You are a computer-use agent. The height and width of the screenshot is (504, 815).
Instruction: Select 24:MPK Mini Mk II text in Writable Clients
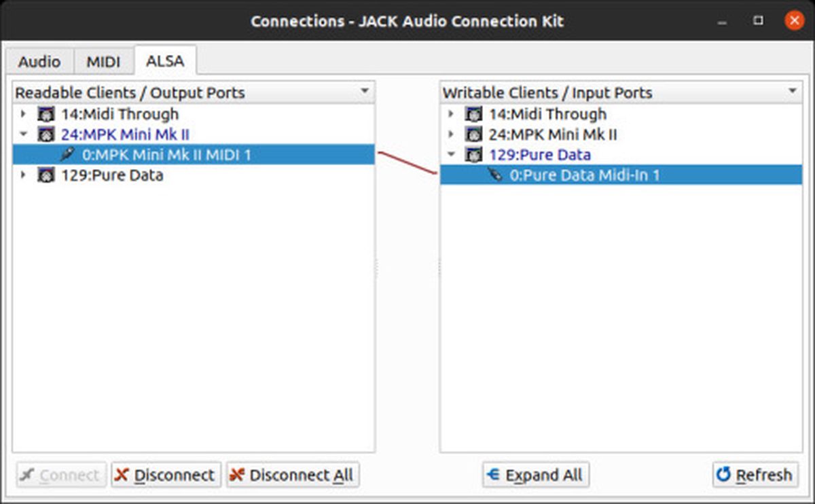pyautogui.click(x=553, y=134)
